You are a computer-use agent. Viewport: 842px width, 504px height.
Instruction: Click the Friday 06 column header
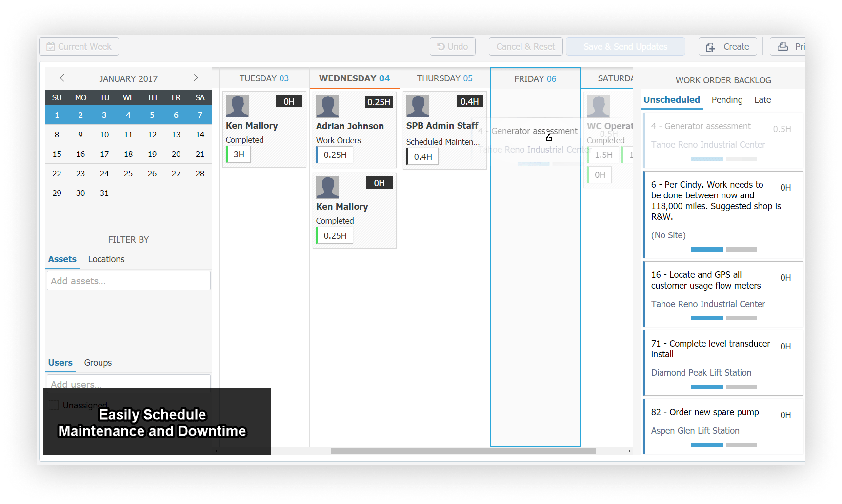(535, 79)
